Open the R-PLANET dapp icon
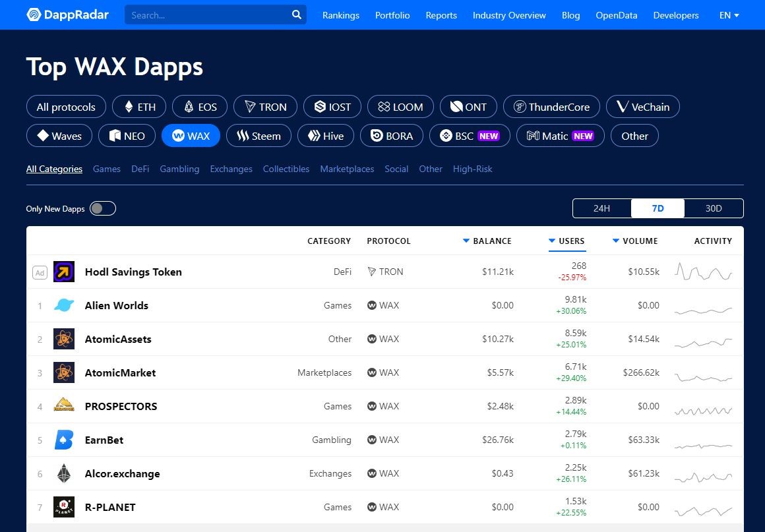 point(64,507)
